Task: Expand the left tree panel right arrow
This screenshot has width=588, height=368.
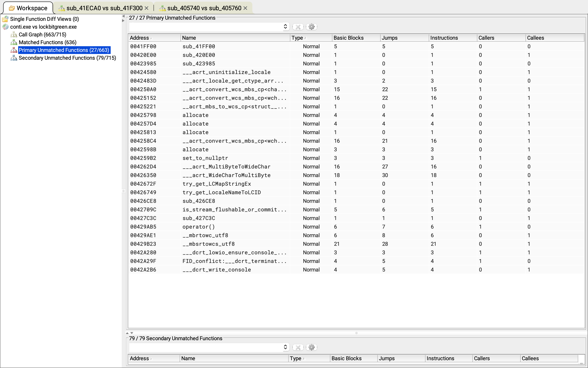Action: point(124,21)
